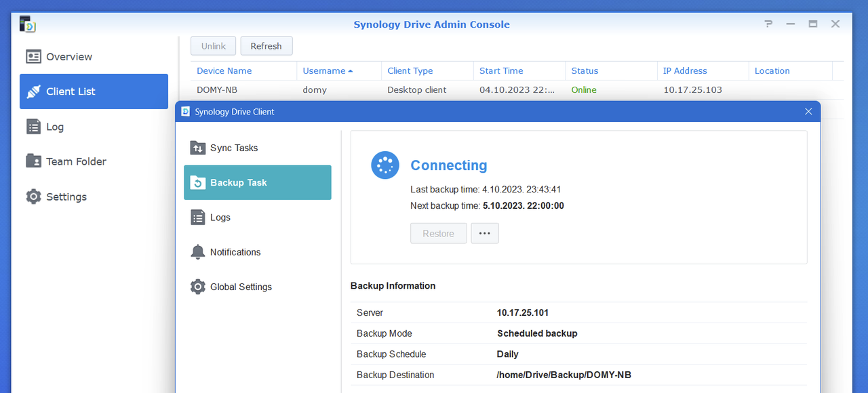Viewport: 868px width, 393px height.
Task: Click last backup time 4.10.2023. 23:43:41
Action: point(521,190)
